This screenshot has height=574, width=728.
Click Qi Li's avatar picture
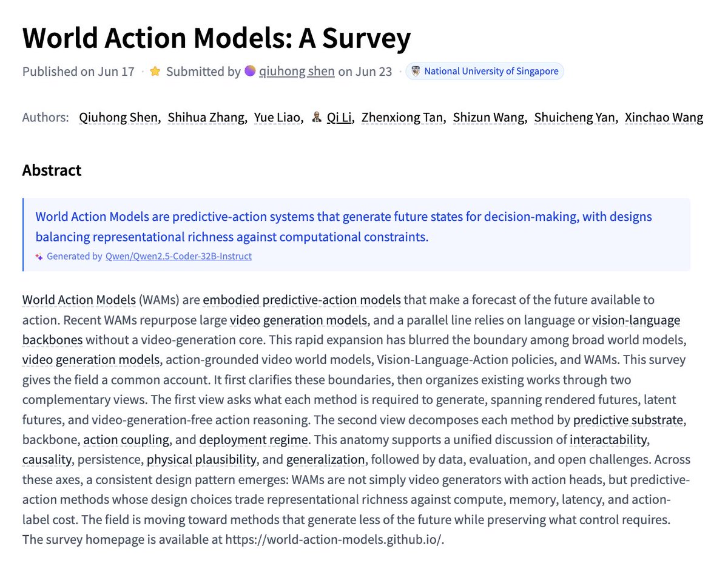pyautogui.click(x=316, y=118)
